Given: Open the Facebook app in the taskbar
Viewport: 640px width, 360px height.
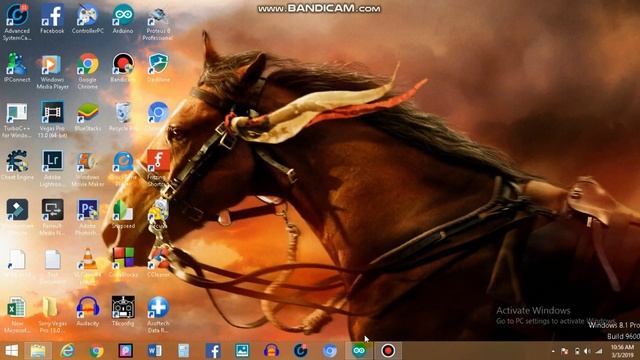Looking at the screenshot, I should [x=213, y=351].
